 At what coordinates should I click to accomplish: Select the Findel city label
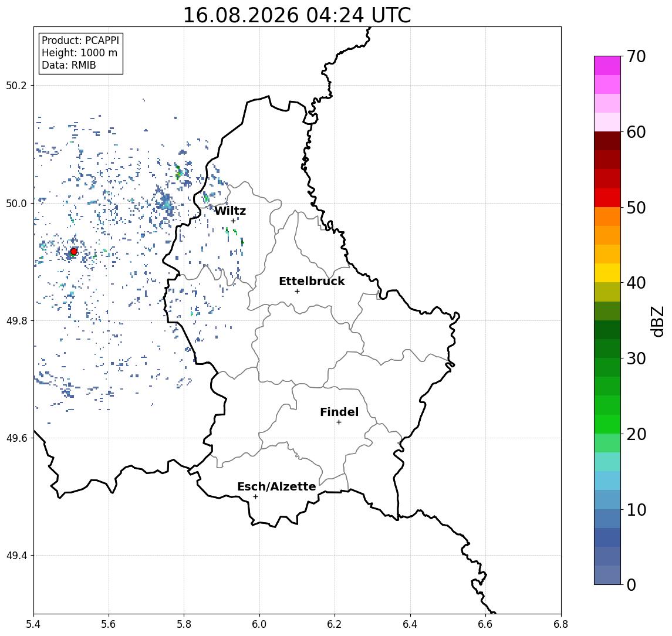click(x=339, y=412)
